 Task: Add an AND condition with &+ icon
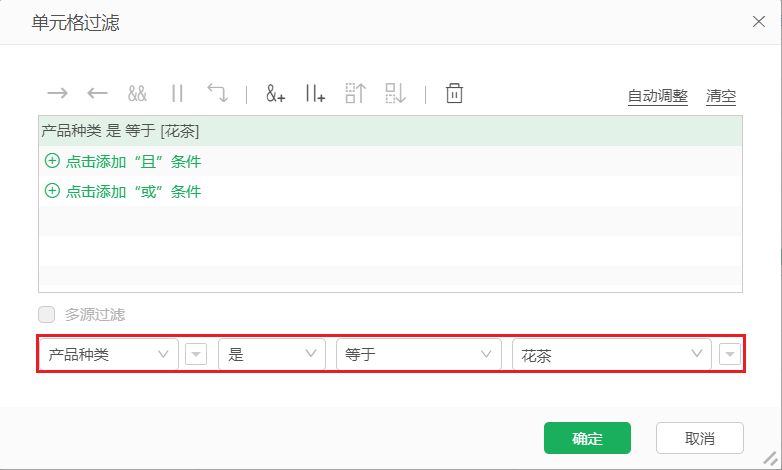pos(275,93)
